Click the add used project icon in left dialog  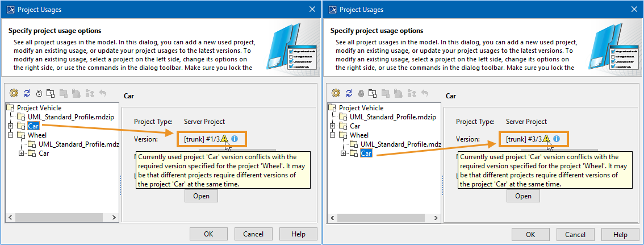(x=51, y=93)
